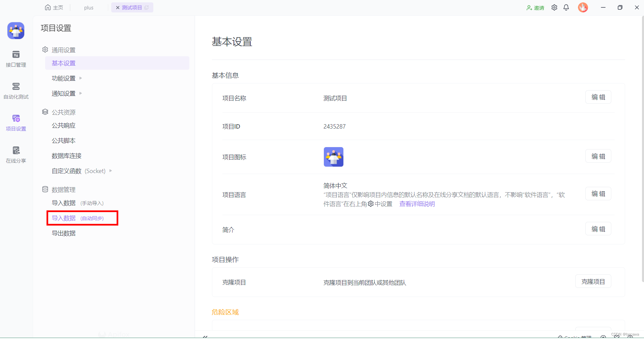Open the 查看详细说明 link
The width and height of the screenshot is (644, 339).
(417, 204)
